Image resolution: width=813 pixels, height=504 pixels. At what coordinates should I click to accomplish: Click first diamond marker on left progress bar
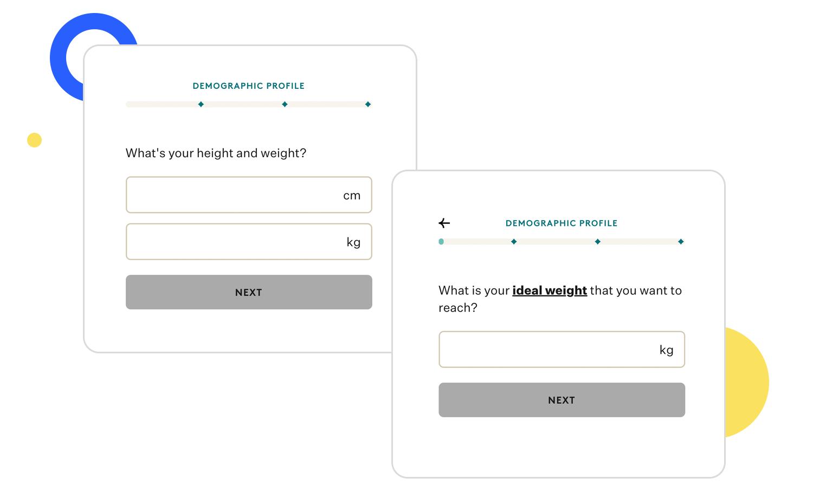click(201, 104)
